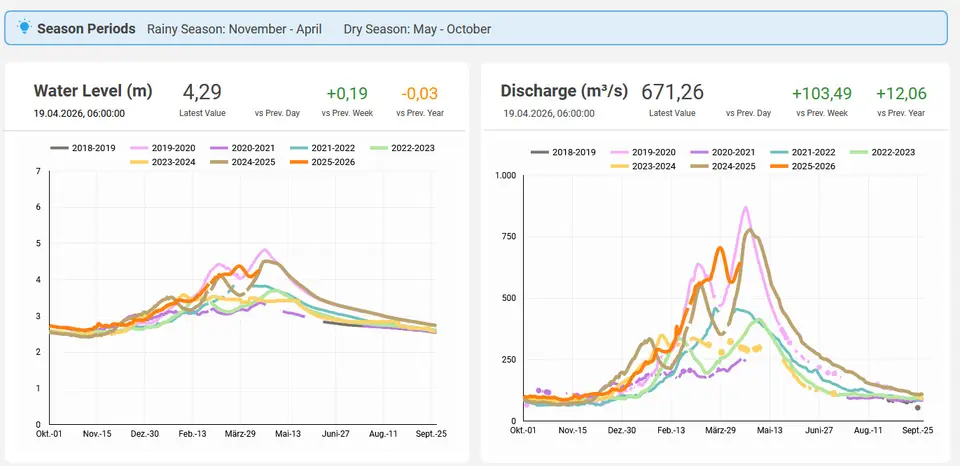960x466 pixels.
Task: Click 'vs Prev. Day' label in Discharge card
Action: point(748,113)
